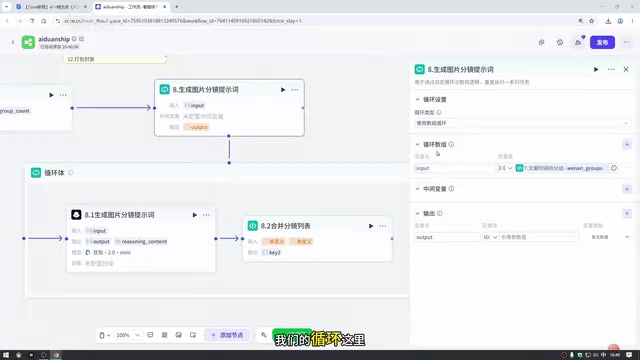
Task: Click the 发布 publish button
Action: [602, 42]
